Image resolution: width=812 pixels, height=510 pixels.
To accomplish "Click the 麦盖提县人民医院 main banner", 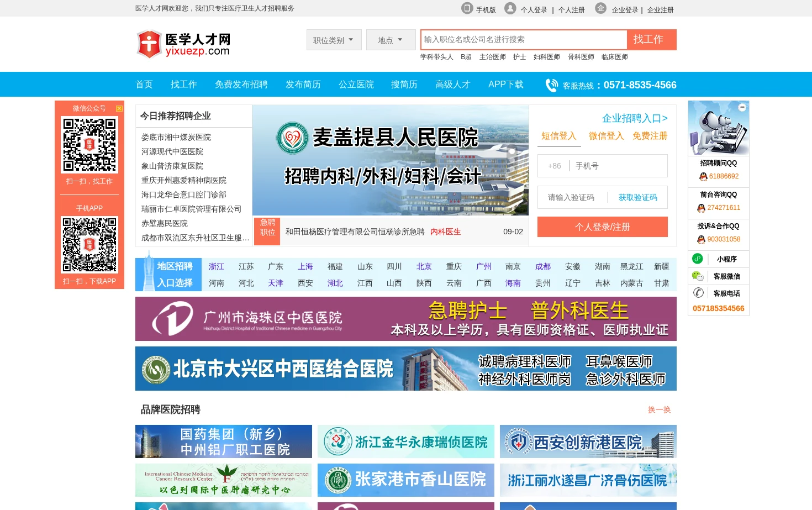I will click(x=391, y=160).
